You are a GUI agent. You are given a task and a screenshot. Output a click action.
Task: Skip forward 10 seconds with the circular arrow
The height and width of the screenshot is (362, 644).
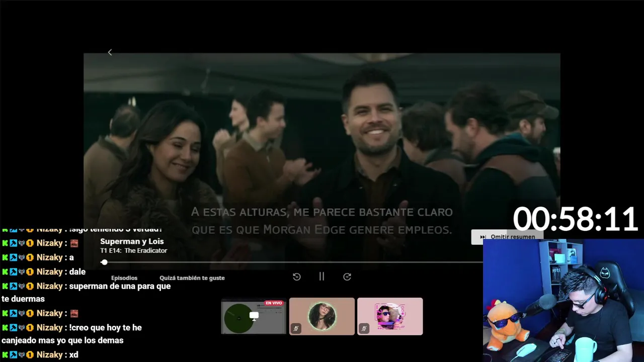click(347, 277)
